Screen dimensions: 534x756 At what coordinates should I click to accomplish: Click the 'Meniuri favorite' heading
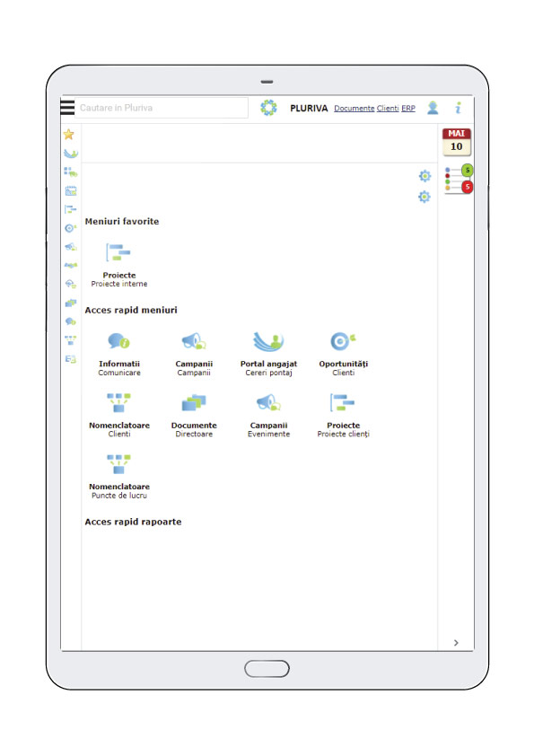pos(122,221)
